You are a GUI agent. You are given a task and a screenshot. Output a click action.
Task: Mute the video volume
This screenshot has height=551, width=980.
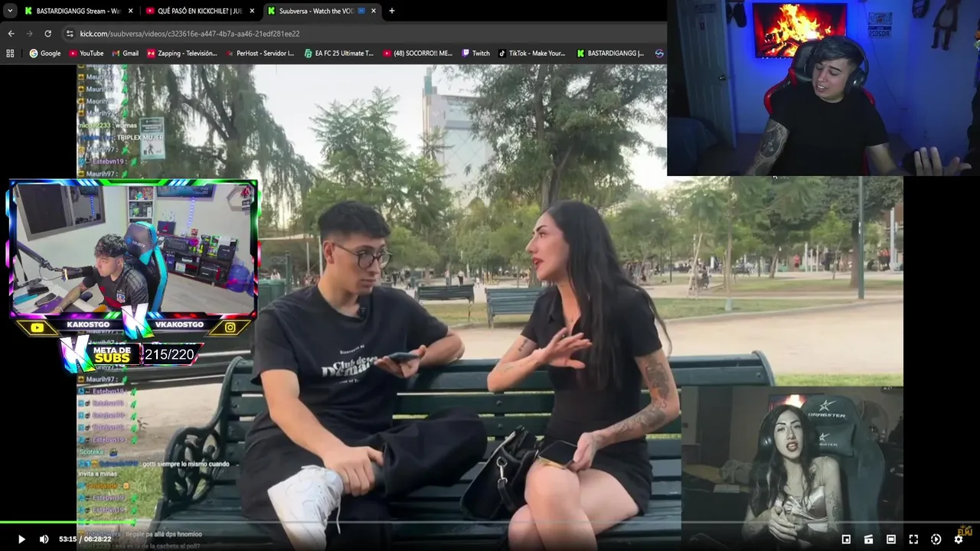44,539
